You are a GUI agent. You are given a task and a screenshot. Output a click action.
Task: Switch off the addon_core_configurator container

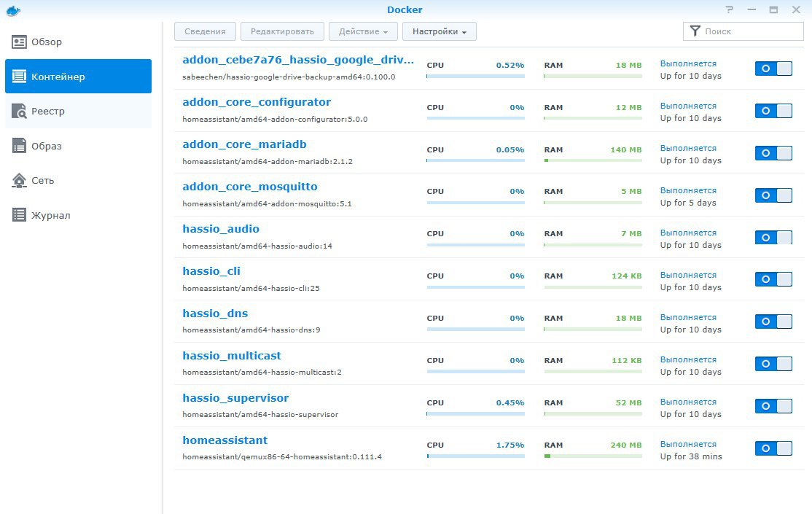click(773, 111)
